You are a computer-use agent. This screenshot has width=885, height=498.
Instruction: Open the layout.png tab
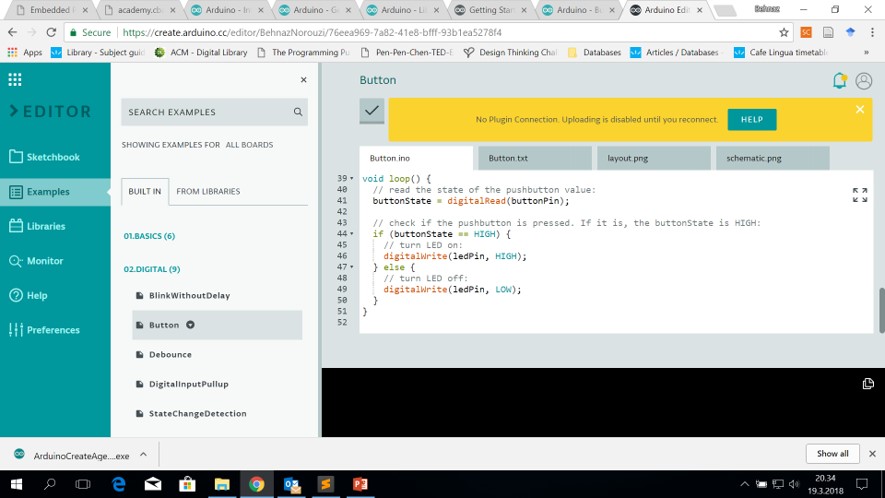[x=654, y=158]
